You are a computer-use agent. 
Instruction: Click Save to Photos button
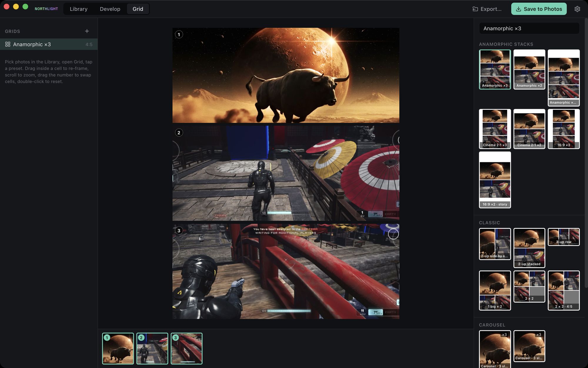539,9
